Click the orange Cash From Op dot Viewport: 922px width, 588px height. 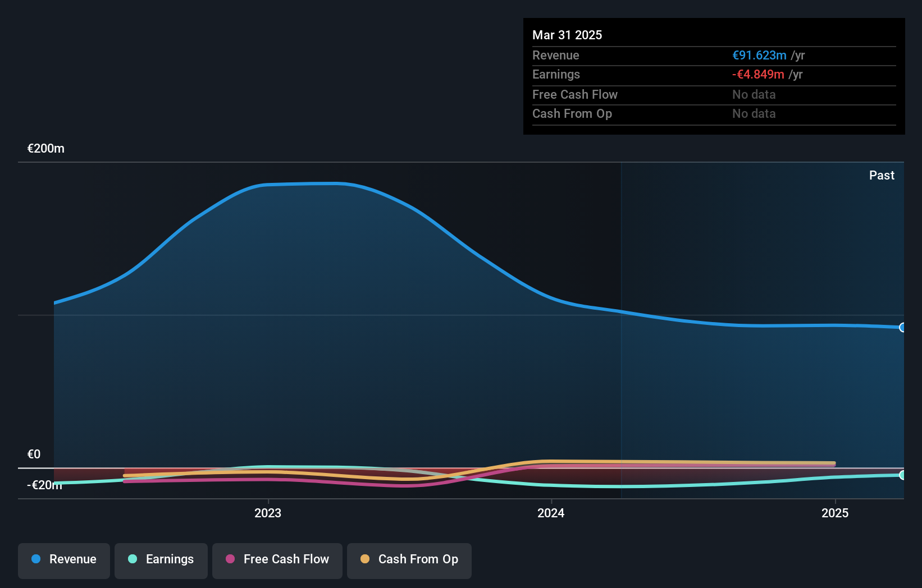(365, 559)
